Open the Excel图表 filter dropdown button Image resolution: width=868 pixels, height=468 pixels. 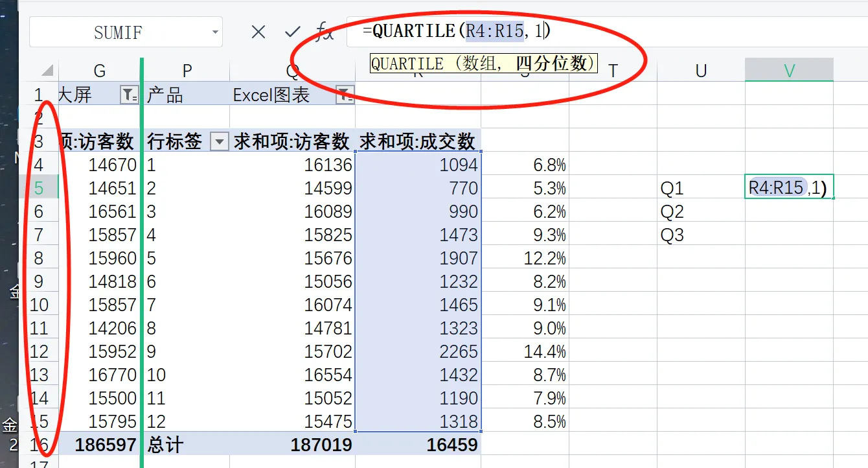pos(345,95)
